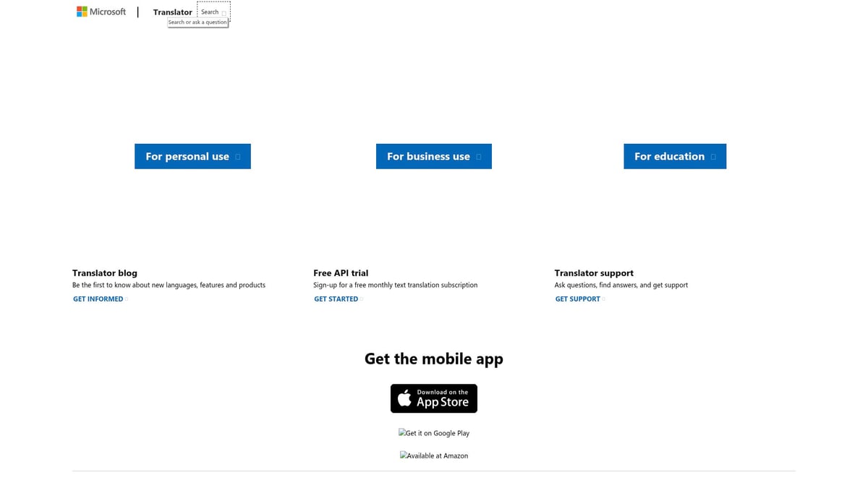Click the Download on the App Store badge
Viewport: 868px width, 488px height.
click(433, 398)
